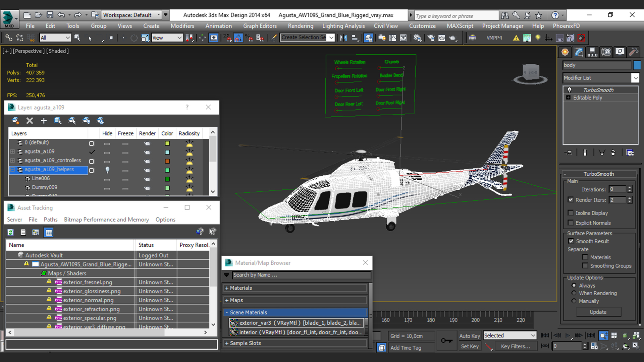Viewport: 644px width, 362px height.
Task: Open Paths menu in Asset Tracking
Action: tap(51, 220)
